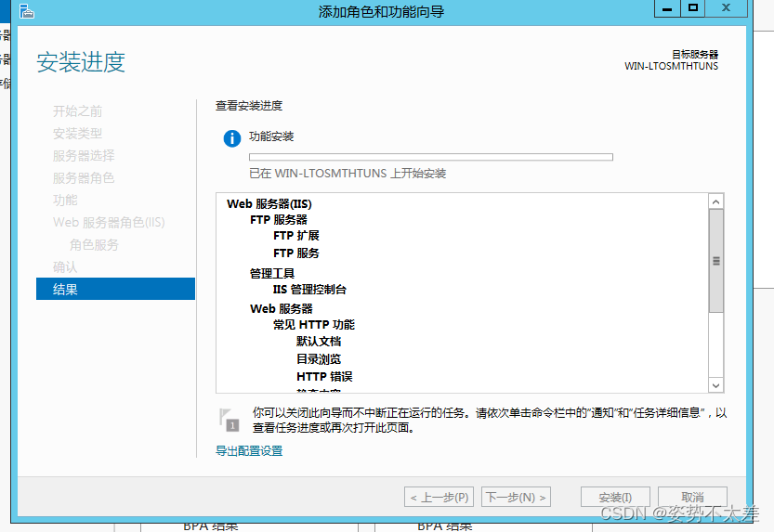
Task: Go to Web 服务器角色(IIS) step
Action: pyautogui.click(x=109, y=223)
